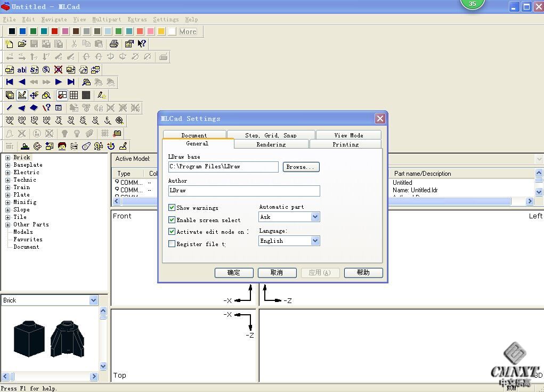Open the minifig generator face icon
Image resolution: width=544 pixels, height=392 pixels.
pyautogui.click(x=62, y=146)
